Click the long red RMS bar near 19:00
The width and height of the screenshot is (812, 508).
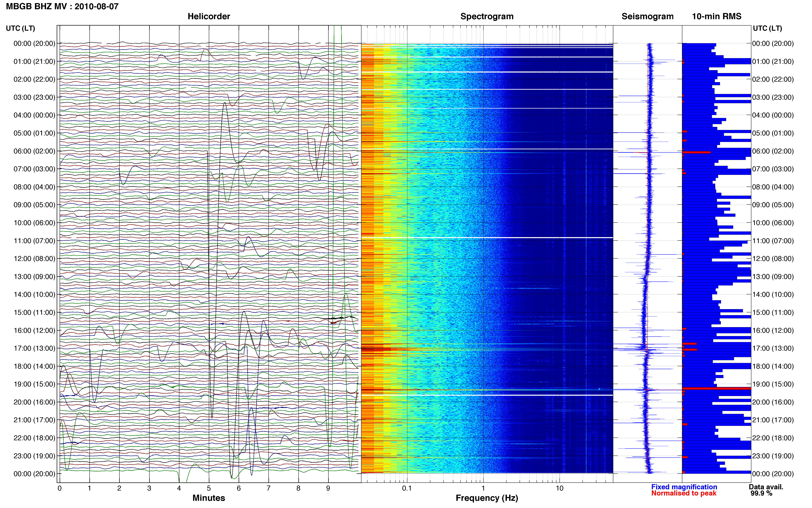tap(717, 388)
